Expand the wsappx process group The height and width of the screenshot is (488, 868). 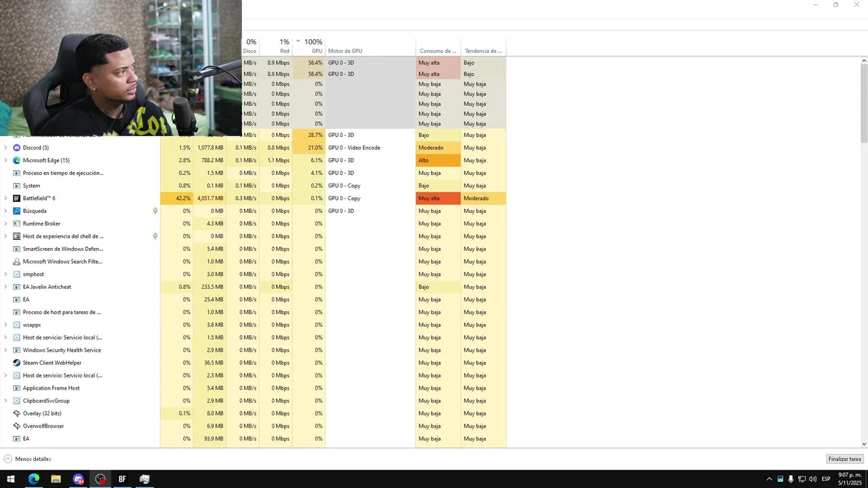coord(6,325)
